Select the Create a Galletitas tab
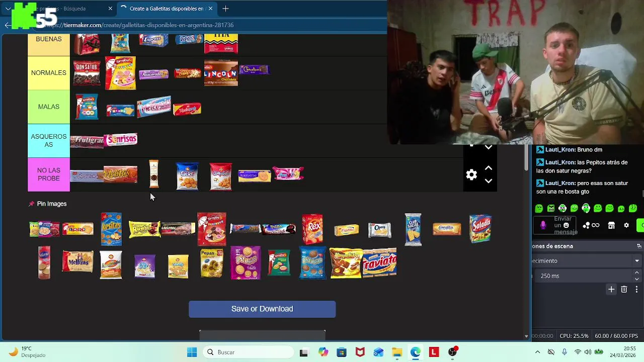The width and height of the screenshot is (644, 362). pos(166,9)
